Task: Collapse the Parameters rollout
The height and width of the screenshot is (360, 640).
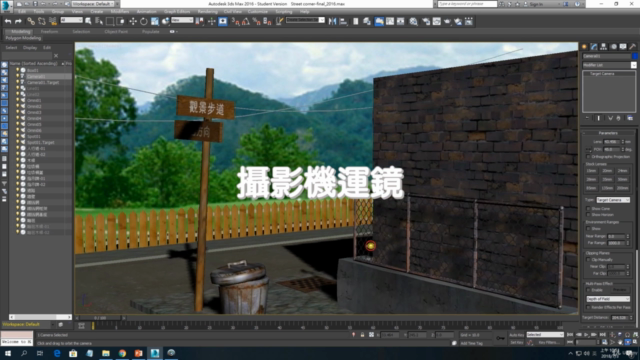Action: click(608, 133)
